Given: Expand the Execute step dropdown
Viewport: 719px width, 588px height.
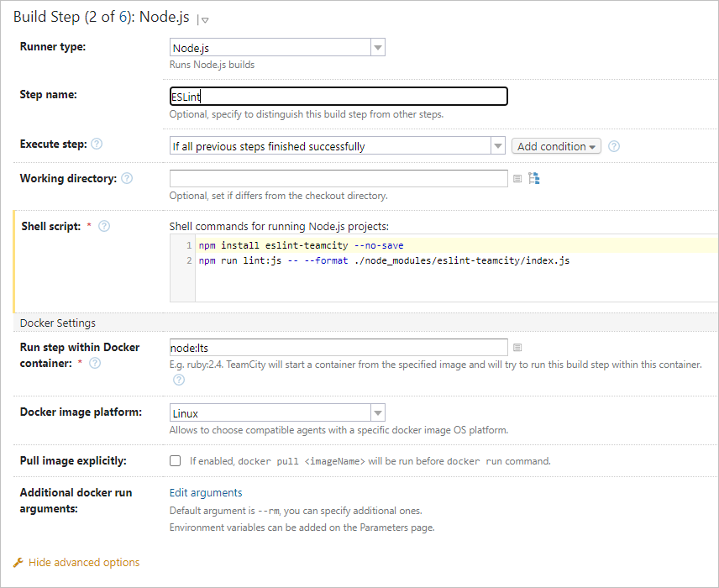Looking at the screenshot, I should (x=497, y=144).
